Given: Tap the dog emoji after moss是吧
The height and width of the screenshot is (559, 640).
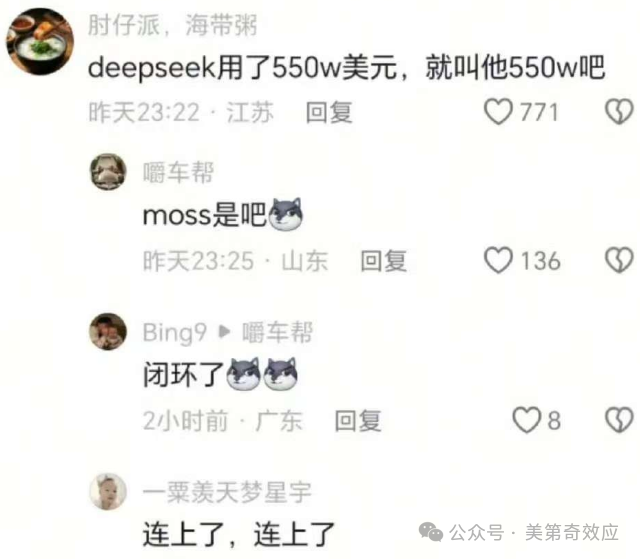Looking at the screenshot, I should 285,214.
